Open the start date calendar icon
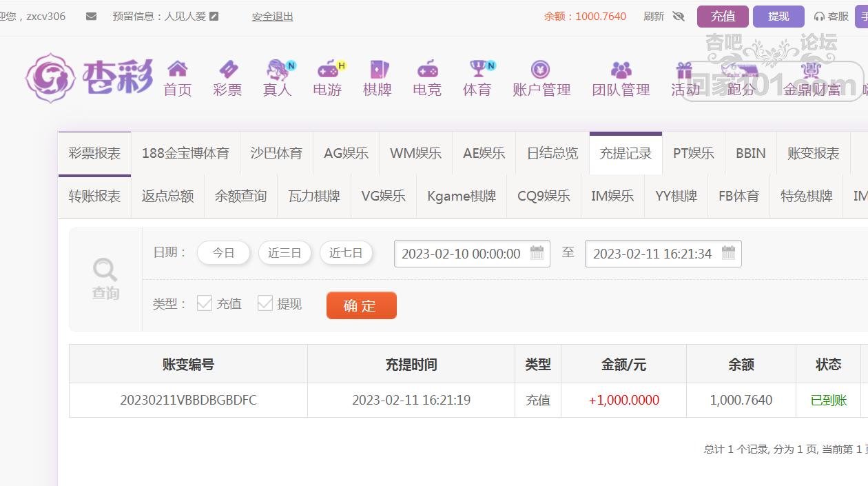The height and width of the screenshot is (486, 868). [537, 253]
